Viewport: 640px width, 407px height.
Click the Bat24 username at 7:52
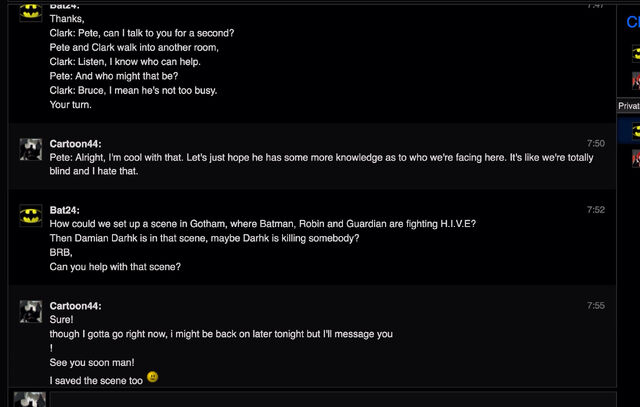click(64, 210)
